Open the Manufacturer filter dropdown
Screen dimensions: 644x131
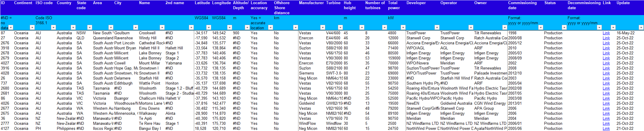click(323, 28)
